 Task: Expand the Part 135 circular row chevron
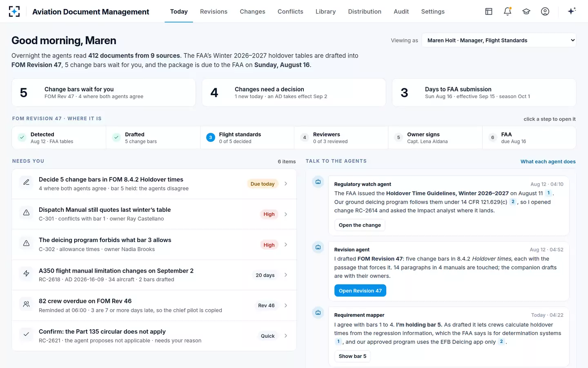(x=286, y=336)
